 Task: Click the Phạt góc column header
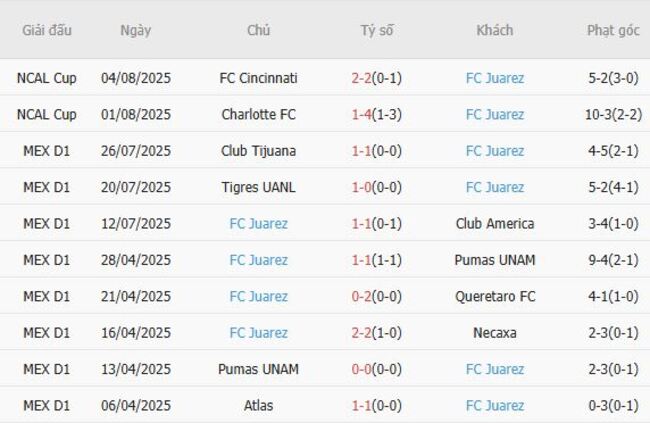(x=613, y=30)
